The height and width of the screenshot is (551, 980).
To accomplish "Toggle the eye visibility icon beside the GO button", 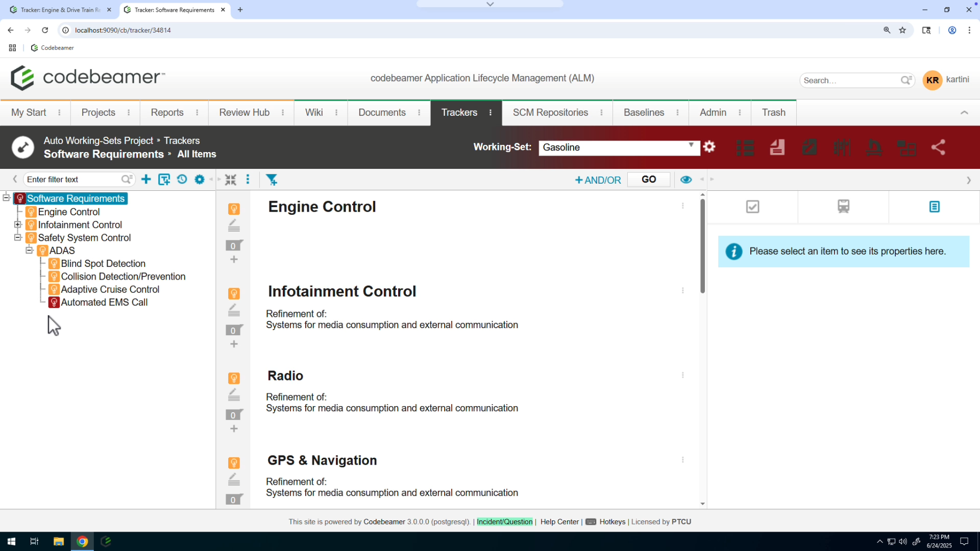I will pos(686,180).
